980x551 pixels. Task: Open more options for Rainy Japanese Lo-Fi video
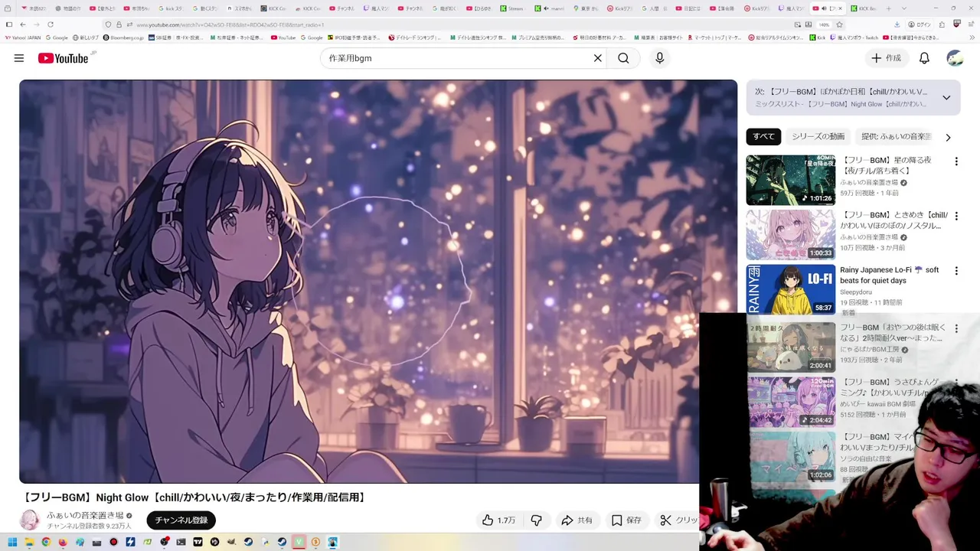pos(956,271)
